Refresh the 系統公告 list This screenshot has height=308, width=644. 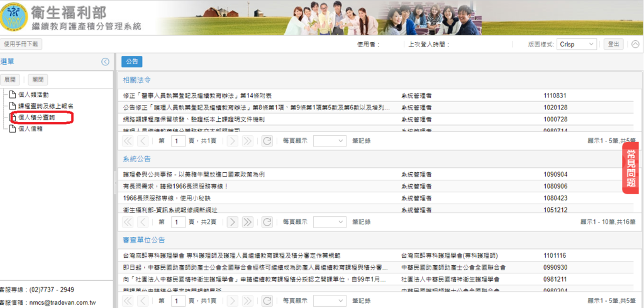point(267,222)
